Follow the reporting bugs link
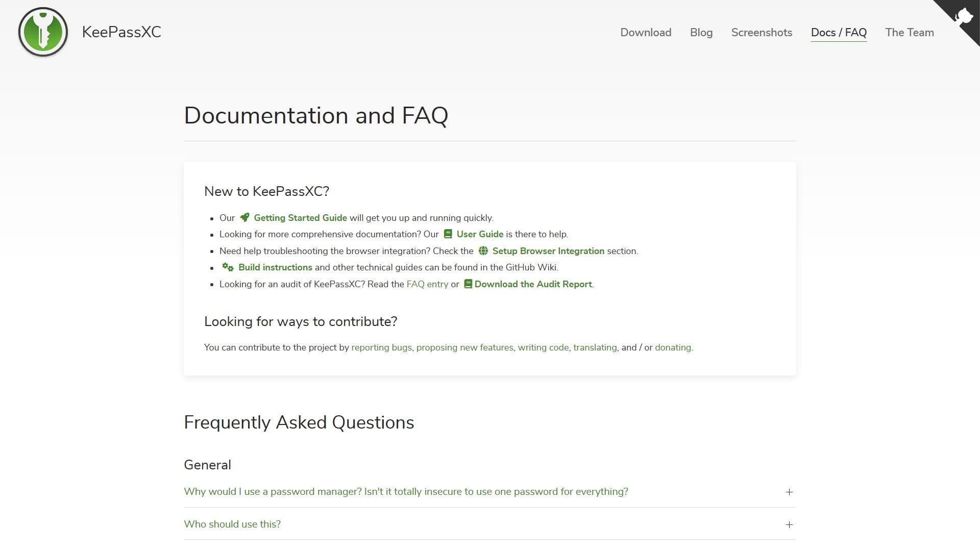 (381, 347)
